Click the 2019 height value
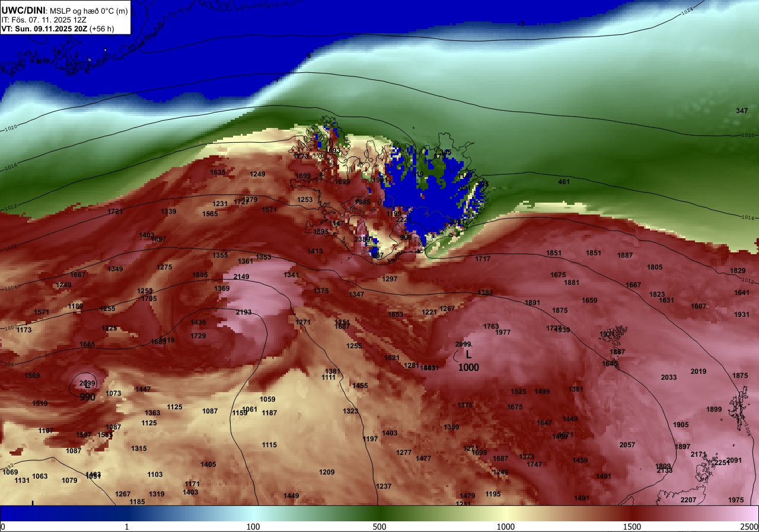The height and width of the screenshot is (532, 759). (699, 371)
